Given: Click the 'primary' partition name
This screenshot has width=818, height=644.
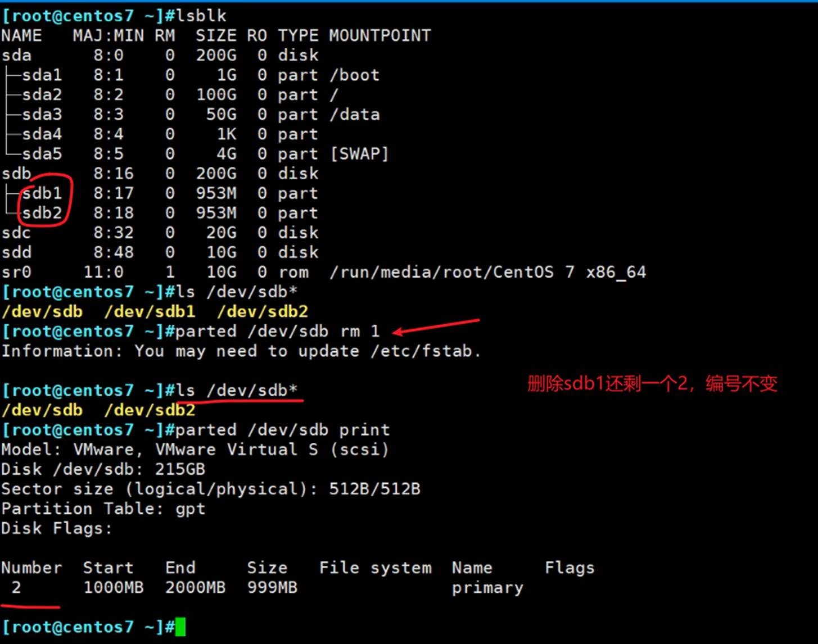Looking at the screenshot, I should click(x=487, y=588).
